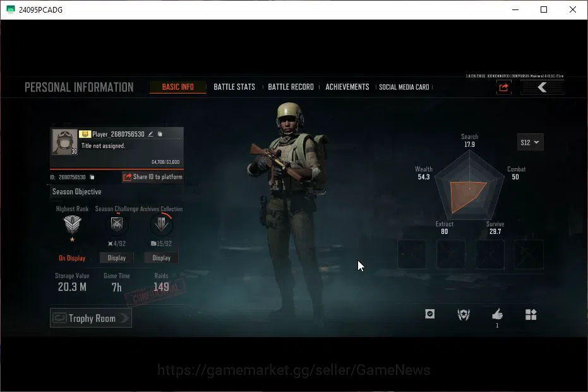
Task: Click the 24095PCADG window title bar icon
Action: (11, 9)
